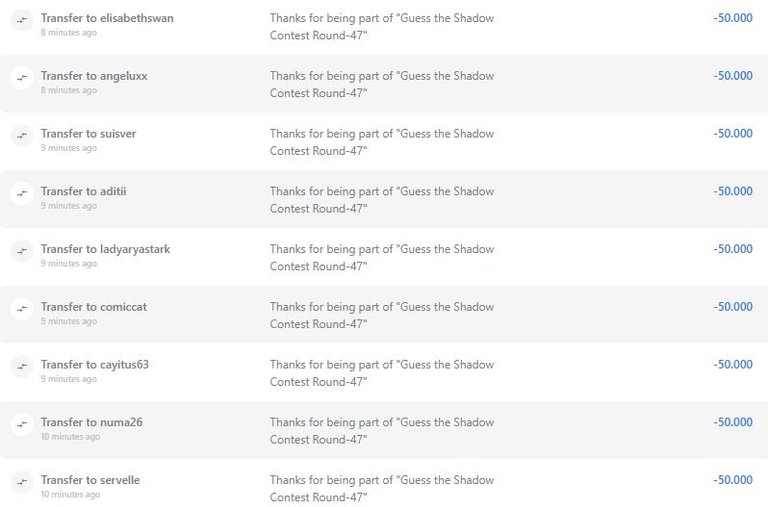Viewport: 768px width, 507px height.
Task: Open the Transfer to angeluxx link
Action: click(94, 76)
